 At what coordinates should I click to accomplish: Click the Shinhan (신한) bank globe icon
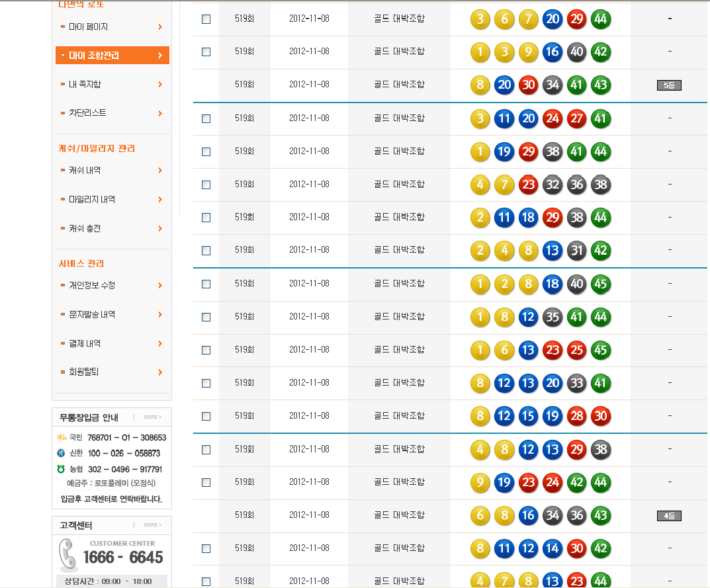62,454
